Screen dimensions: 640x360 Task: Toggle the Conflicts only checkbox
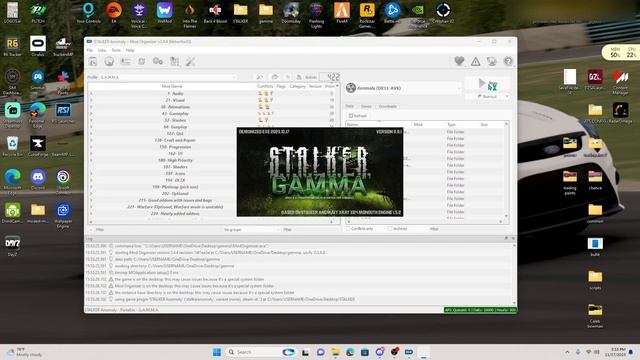[x=348, y=229]
